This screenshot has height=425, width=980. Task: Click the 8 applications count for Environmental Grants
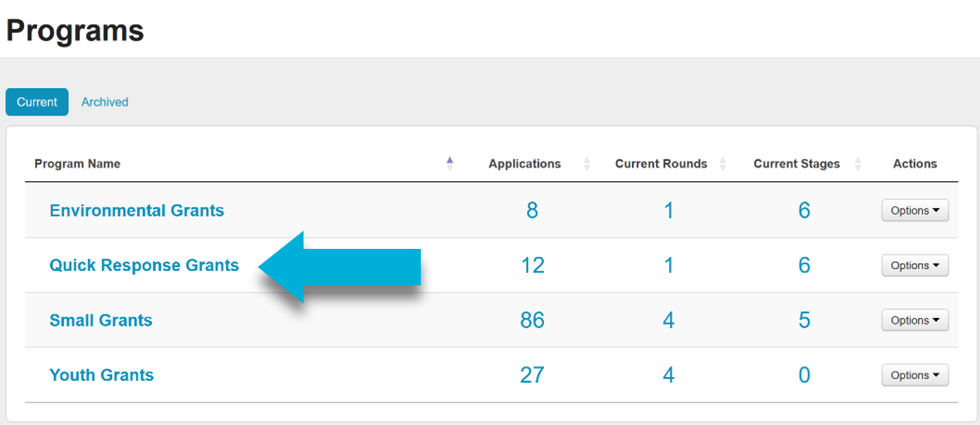532,210
